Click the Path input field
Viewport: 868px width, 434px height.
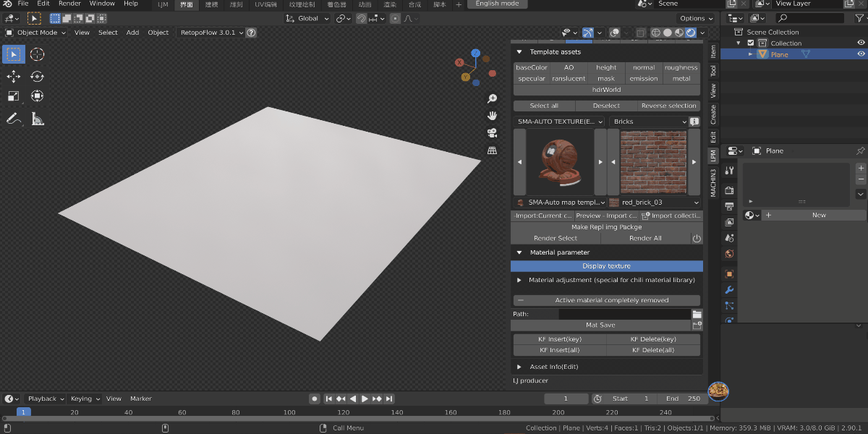(x=624, y=314)
